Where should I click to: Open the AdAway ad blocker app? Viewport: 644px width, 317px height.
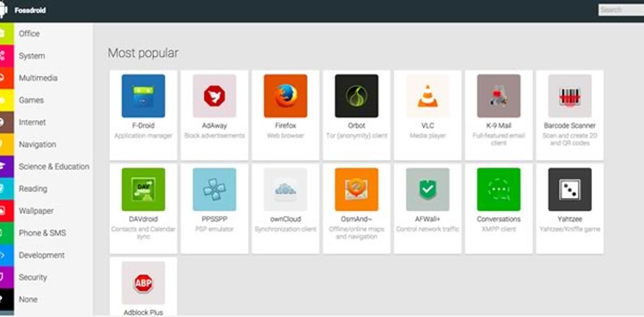click(214, 96)
